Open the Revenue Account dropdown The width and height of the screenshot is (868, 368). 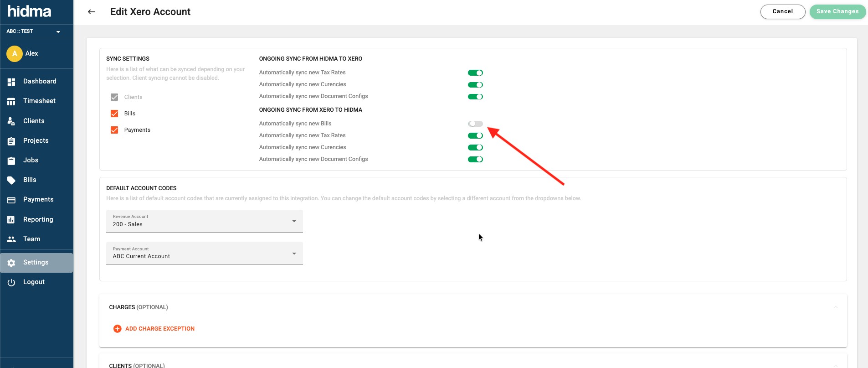pyautogui.click(x=205, y=221)
